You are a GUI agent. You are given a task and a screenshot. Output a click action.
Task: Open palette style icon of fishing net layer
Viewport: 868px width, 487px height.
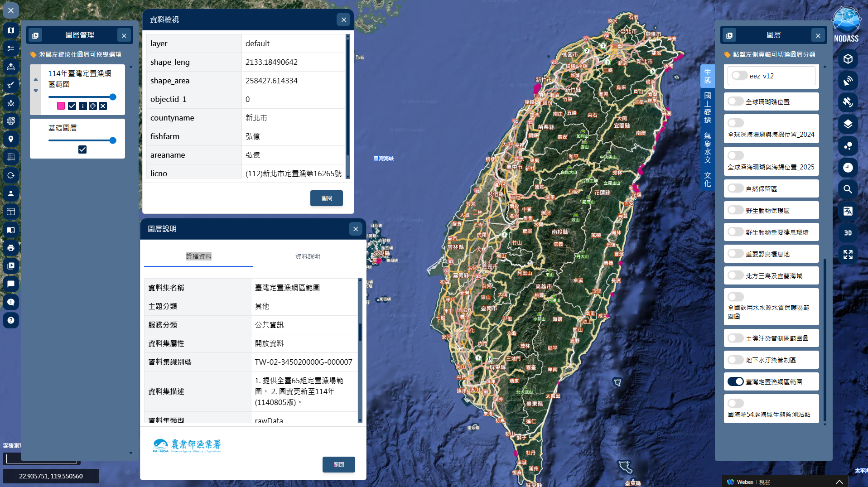coord(93,106)
